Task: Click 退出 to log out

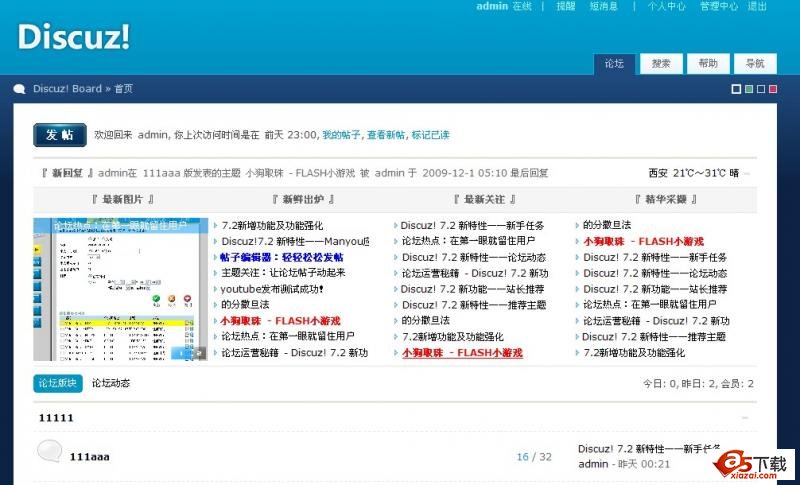Action: click(x=757, y=6)
